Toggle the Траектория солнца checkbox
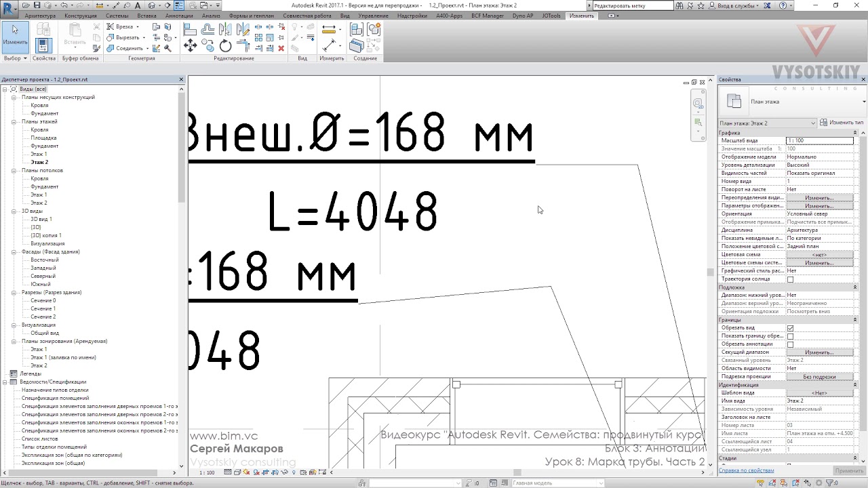This screenshot has width=868, height=488. click(790, 279)
